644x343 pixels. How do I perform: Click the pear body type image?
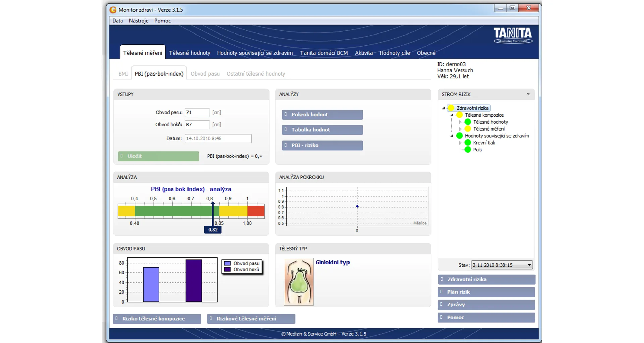coord(299,282)
